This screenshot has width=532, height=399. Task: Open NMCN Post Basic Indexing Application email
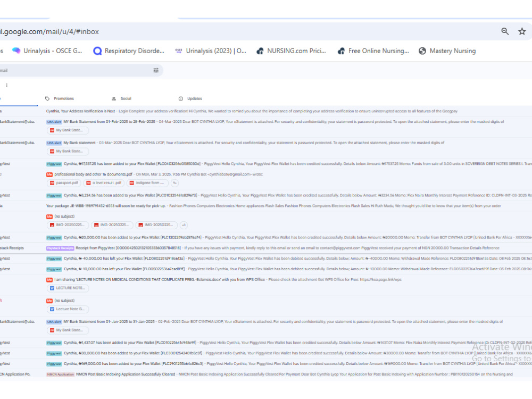coord(266,374)
